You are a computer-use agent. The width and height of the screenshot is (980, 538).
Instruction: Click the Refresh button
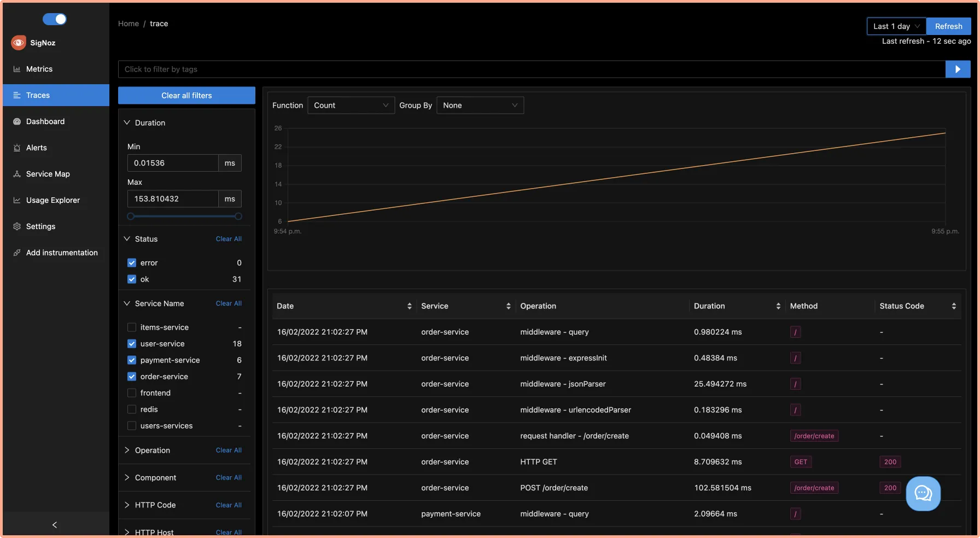(948, 26)
